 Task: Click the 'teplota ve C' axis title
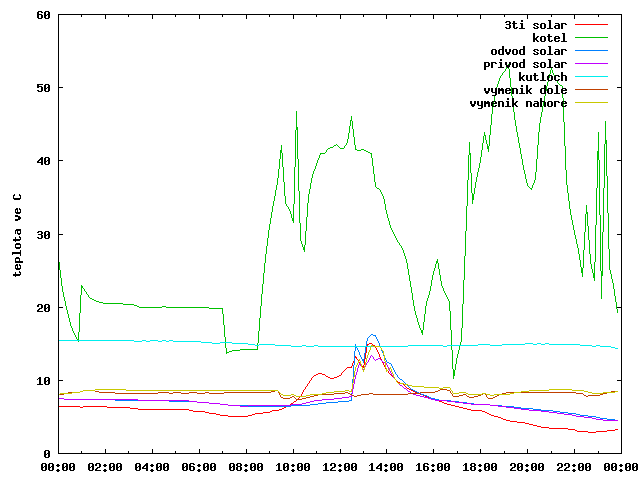click(x=17, y=235)
